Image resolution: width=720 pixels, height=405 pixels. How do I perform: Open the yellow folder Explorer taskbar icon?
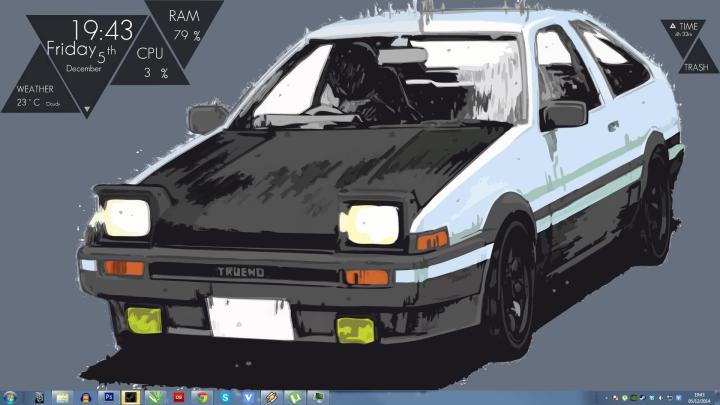tap(62, 397)
